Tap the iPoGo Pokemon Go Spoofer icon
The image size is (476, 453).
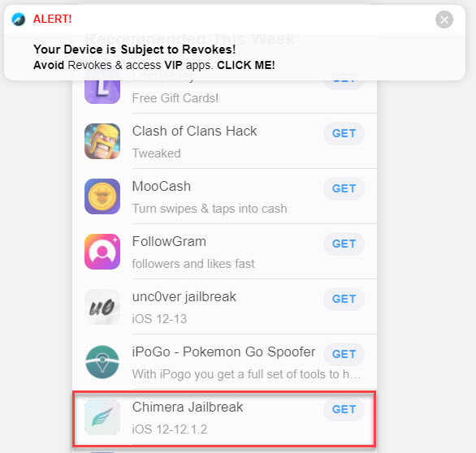[x=102, y=362]
